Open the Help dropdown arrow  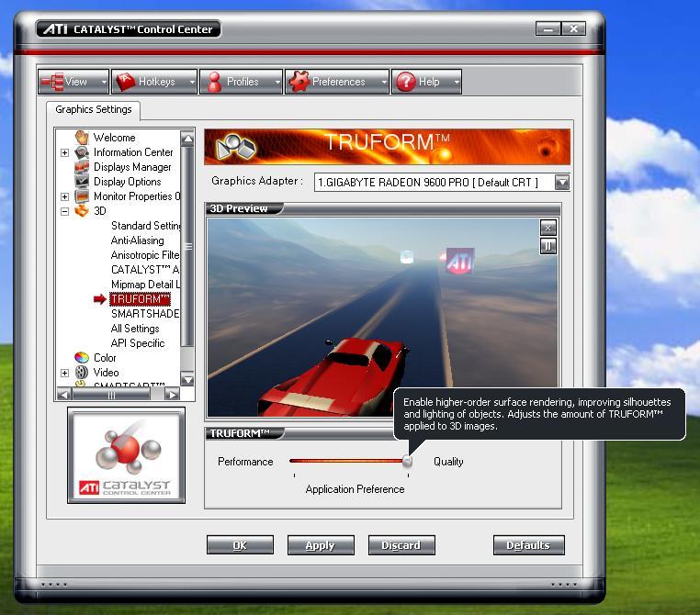click(x=457, y=82)
